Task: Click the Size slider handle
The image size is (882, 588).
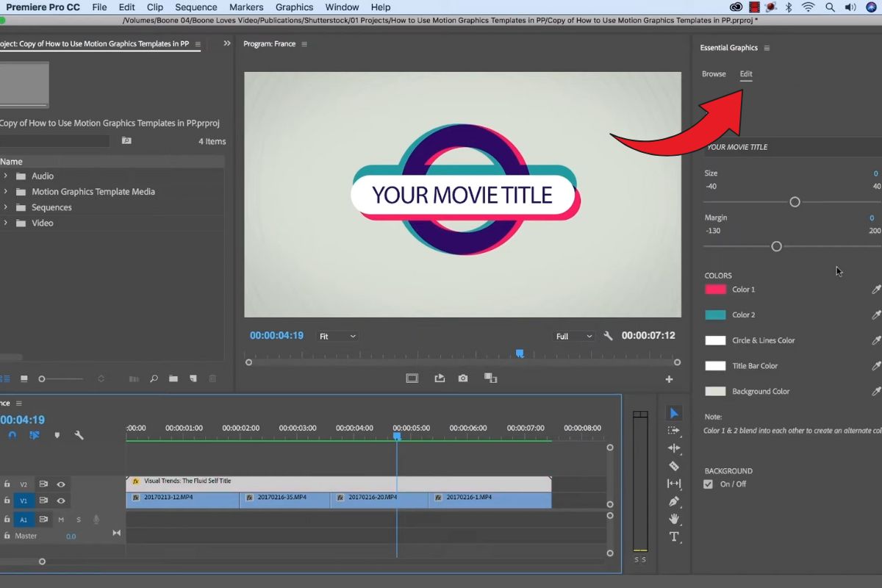Action: point(795,202)
